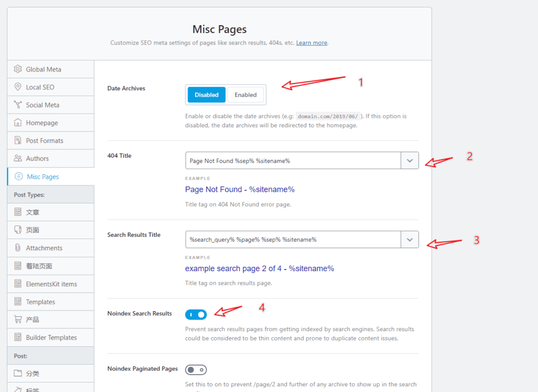Click the ElementsKit items icon
Image resolution: width=538 pixels, height=392 pixels.
pos(18,284)
